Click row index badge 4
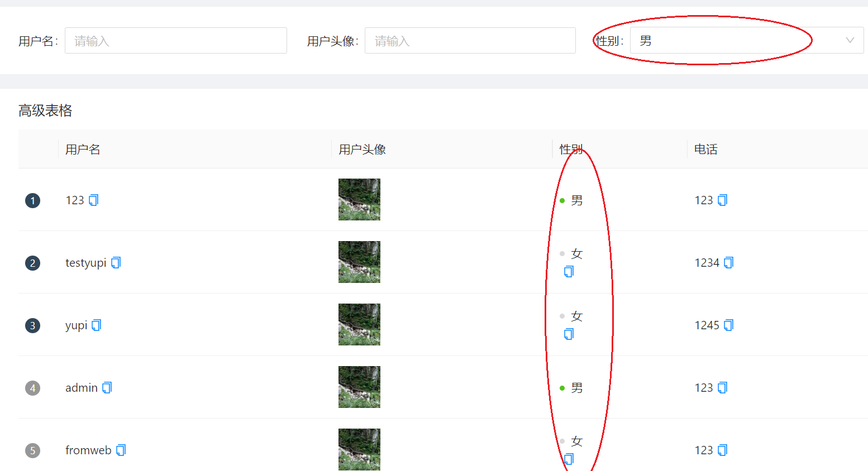868x471 pixels. [x=32, y=388]
